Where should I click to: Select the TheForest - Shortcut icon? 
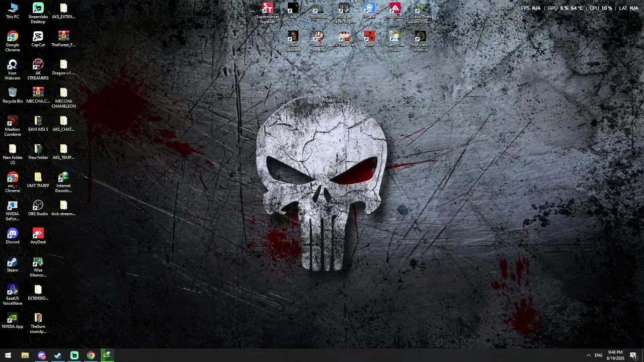tap(421, 42)
